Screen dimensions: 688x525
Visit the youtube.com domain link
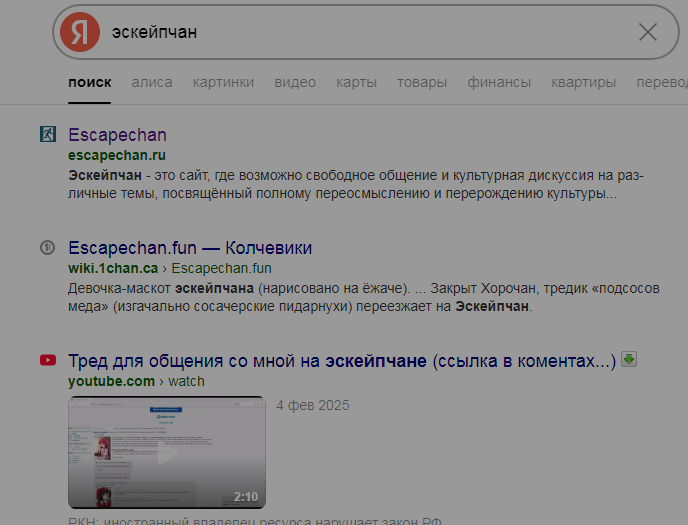(111, 381)
